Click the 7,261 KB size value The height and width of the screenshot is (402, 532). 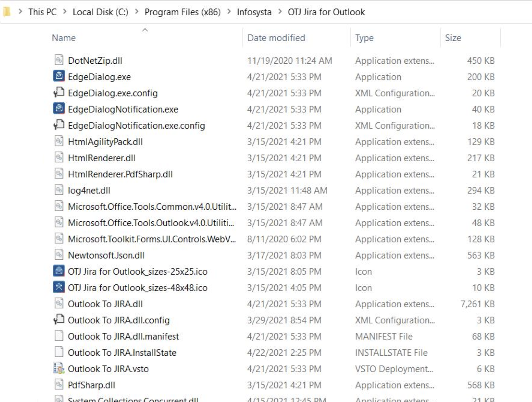click(477, 304)
